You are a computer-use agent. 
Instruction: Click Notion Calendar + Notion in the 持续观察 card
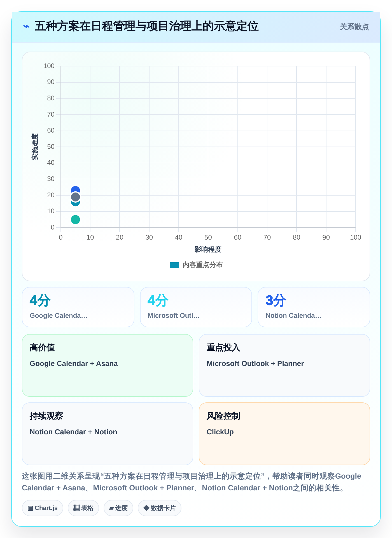(73, 432)
